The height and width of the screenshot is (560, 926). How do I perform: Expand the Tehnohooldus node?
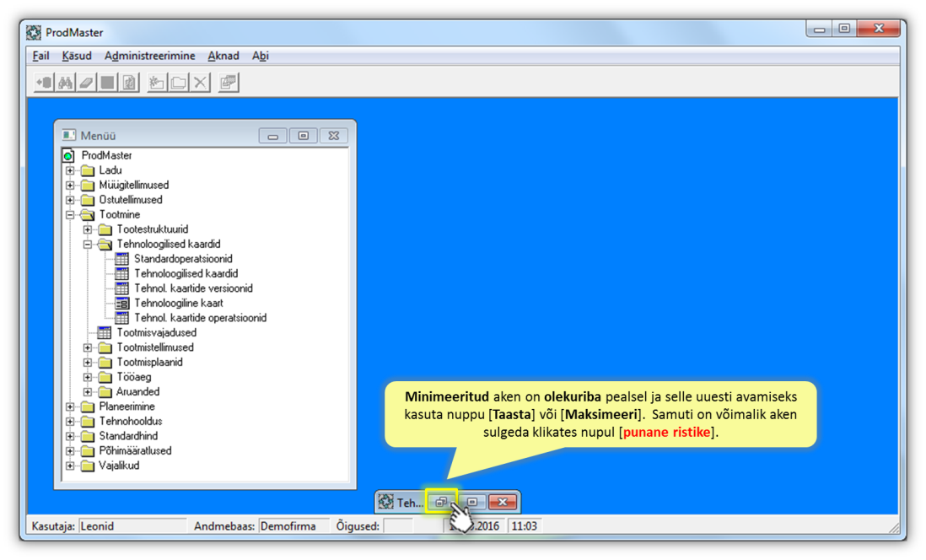(70, 421)
